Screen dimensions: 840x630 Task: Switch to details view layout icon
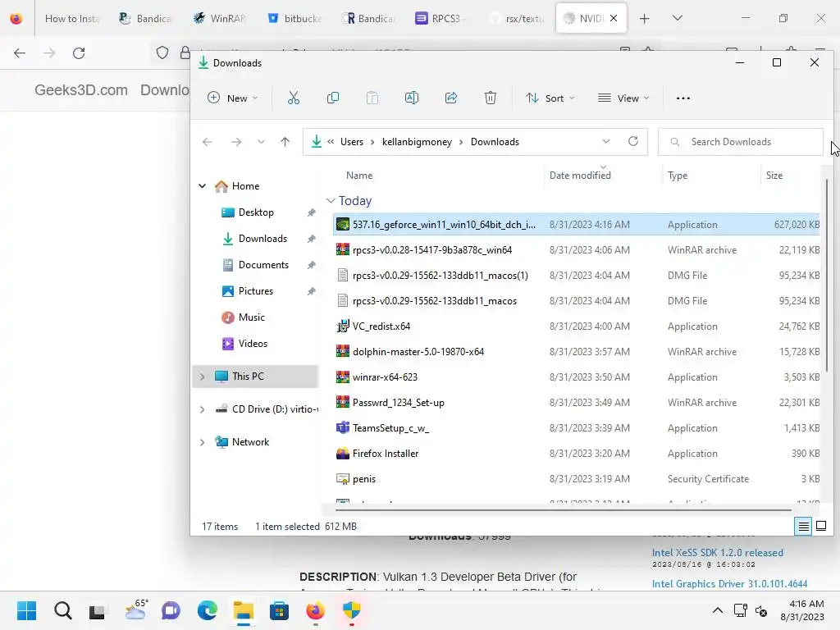tap(803, 527)
